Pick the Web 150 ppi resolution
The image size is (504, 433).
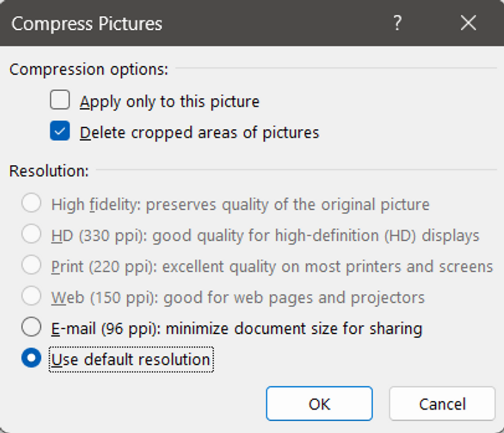(x=31, y=296)
